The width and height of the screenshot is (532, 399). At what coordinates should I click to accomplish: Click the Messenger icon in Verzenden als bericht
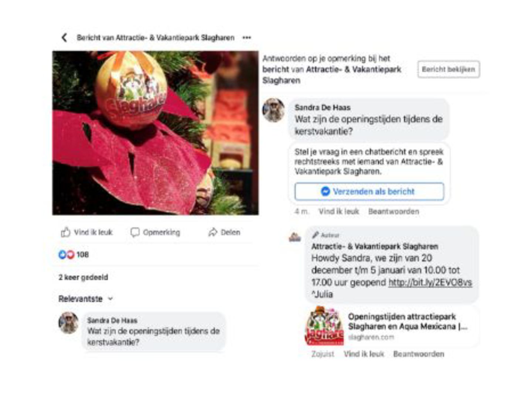coord(325,191)
